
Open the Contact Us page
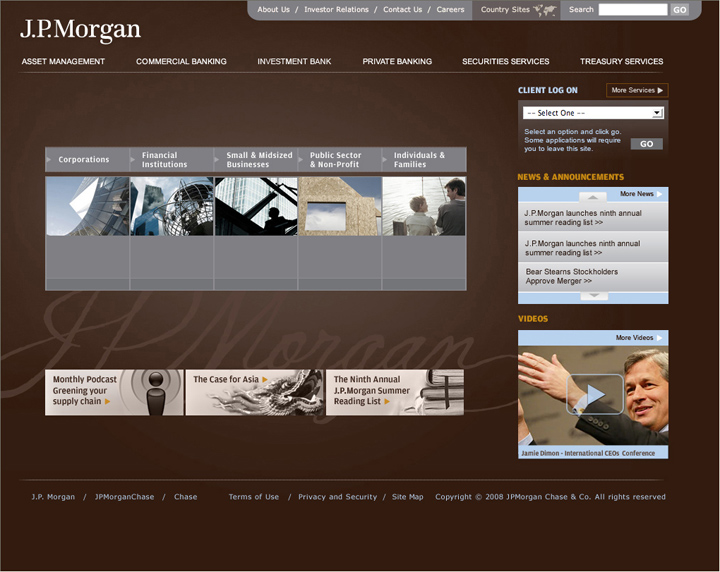pyautogui.click(x=403, y=10)
